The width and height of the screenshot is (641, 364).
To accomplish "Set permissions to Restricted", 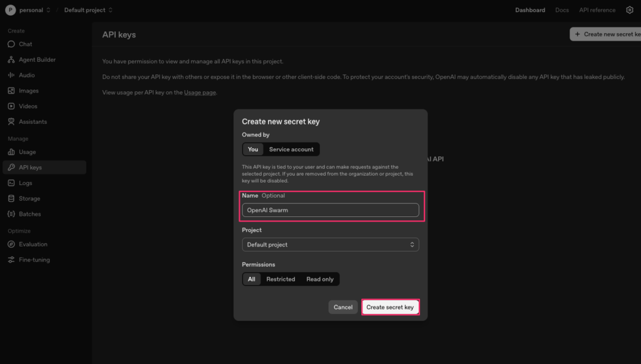I will click(x=280, y=280).
